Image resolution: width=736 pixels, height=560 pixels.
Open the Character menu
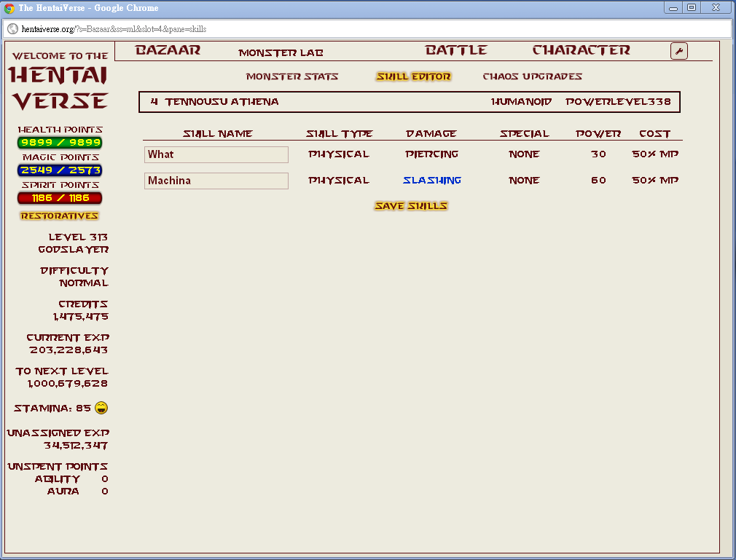(581, 51)
